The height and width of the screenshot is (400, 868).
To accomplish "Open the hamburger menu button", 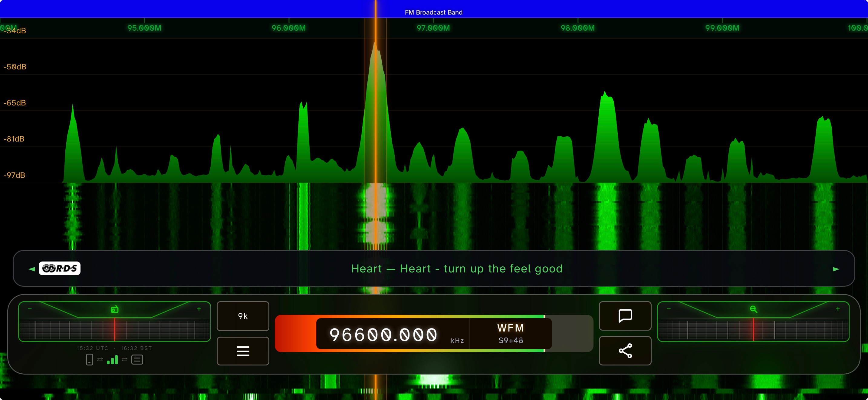I will tap(243, 351).
